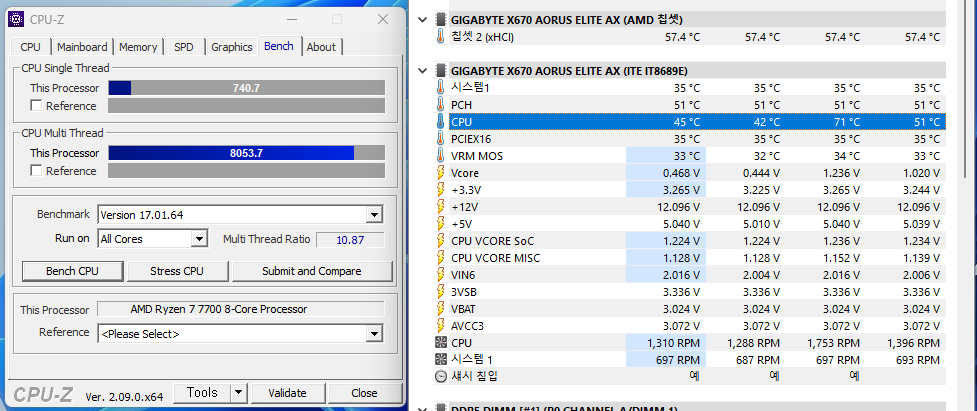Click the 1.128 V CPU VCORE MISC current value

coord(681,257)
